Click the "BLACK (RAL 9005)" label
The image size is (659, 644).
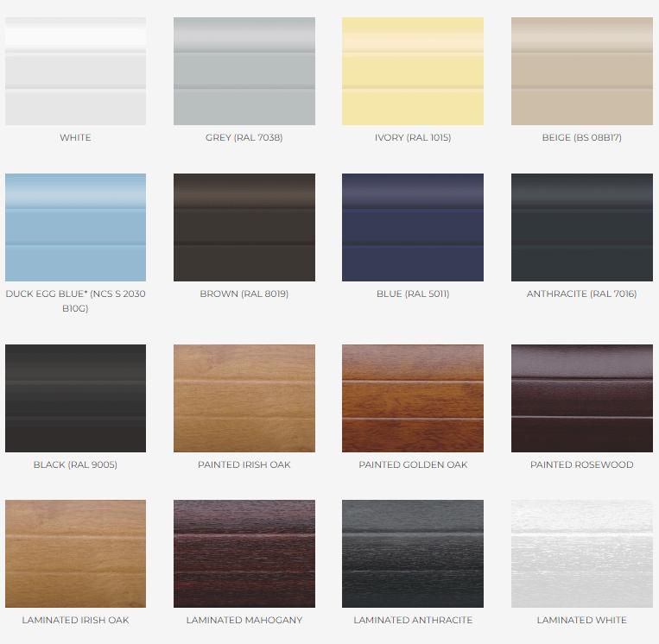[76, 464]
